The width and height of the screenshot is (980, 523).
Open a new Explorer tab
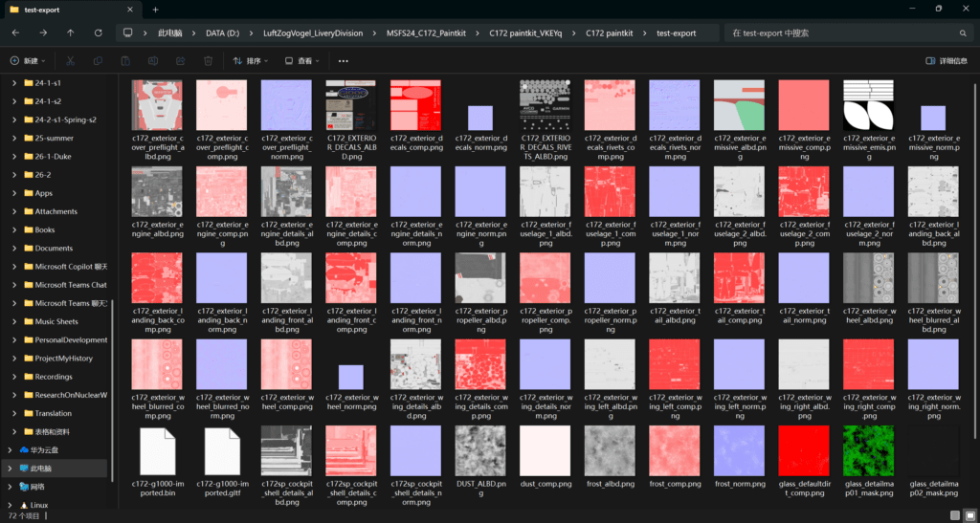click(x=155, y=9)
